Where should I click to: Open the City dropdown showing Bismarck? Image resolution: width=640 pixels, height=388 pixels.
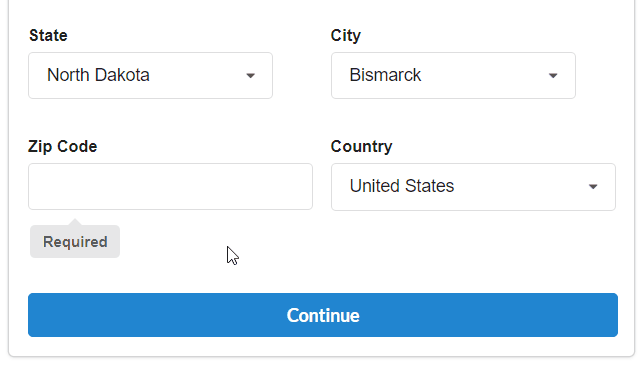[x=453, y=75]
